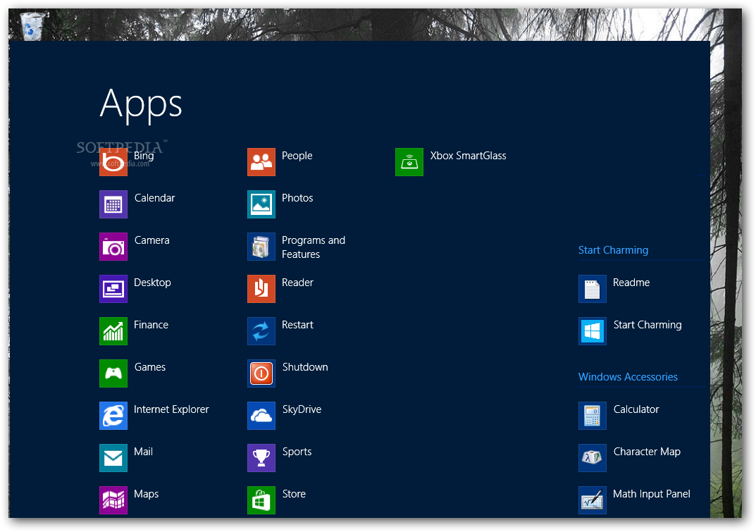Open the Readme document icon
Viewport: 756px width, 532px height.
click(x=593, y=289)
